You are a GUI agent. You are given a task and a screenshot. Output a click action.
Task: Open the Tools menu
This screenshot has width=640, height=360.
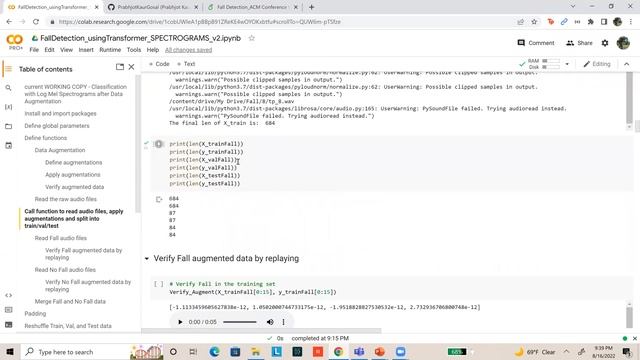click(x=133, y=50)
